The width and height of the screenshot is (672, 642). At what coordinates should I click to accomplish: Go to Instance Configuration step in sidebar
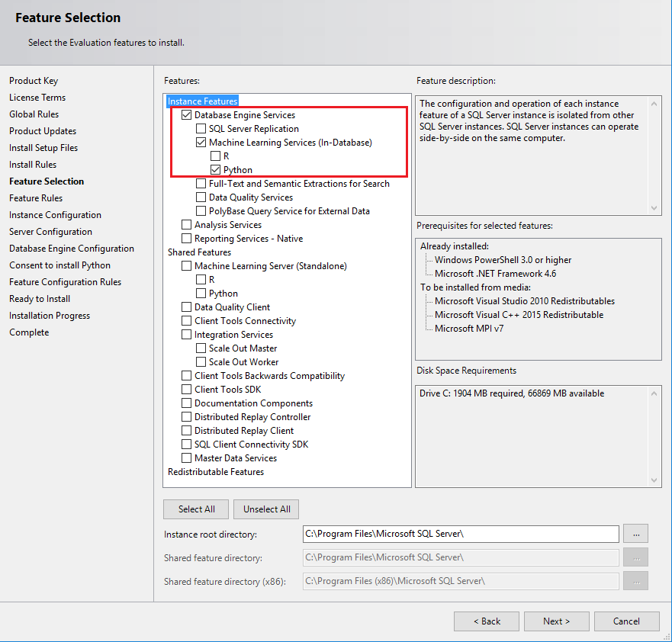tap(55, 215)
